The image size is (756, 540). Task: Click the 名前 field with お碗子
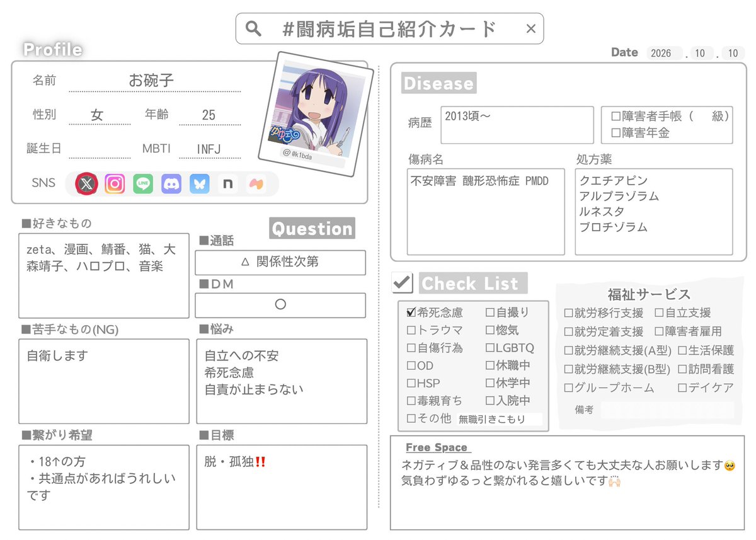tap(154, 81)
